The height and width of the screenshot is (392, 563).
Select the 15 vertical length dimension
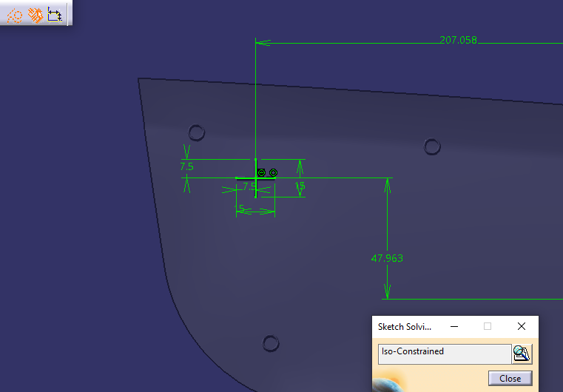coord(300,186)
